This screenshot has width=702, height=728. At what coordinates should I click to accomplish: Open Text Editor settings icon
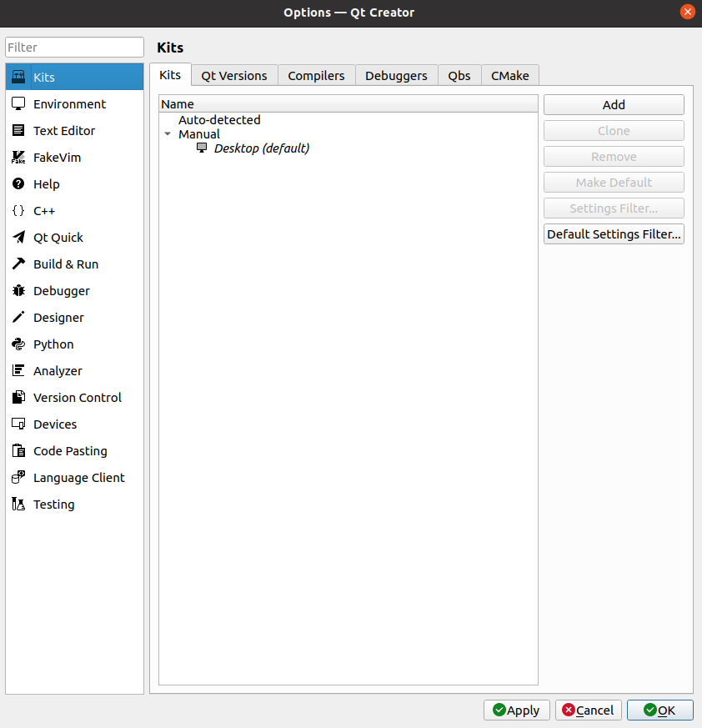18,130
